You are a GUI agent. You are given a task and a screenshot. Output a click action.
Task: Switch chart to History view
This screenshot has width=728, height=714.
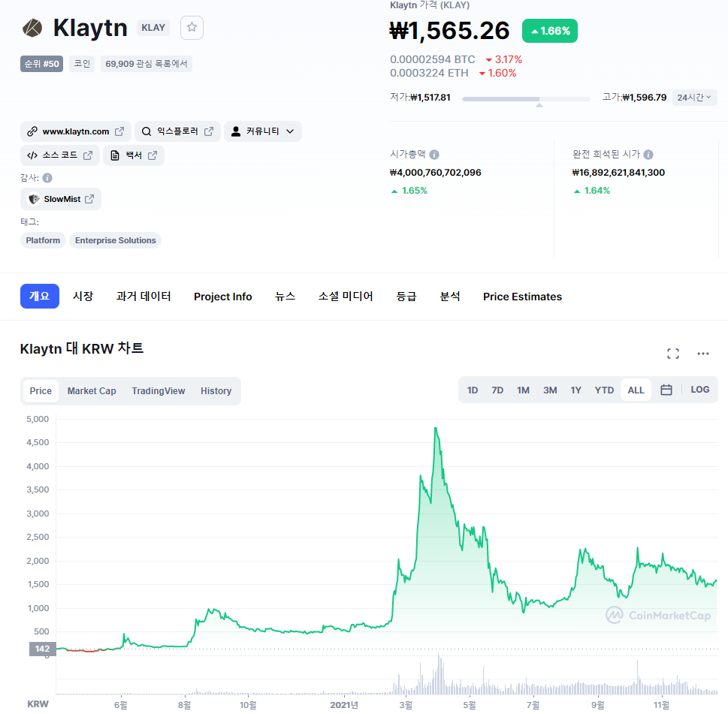pyautogui.click(x=216, y=391)
